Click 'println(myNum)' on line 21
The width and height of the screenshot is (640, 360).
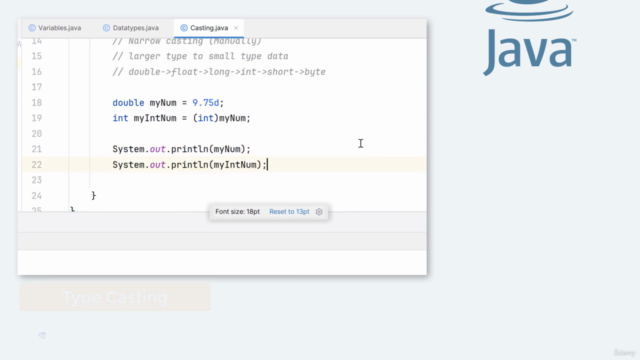[208, 149]
